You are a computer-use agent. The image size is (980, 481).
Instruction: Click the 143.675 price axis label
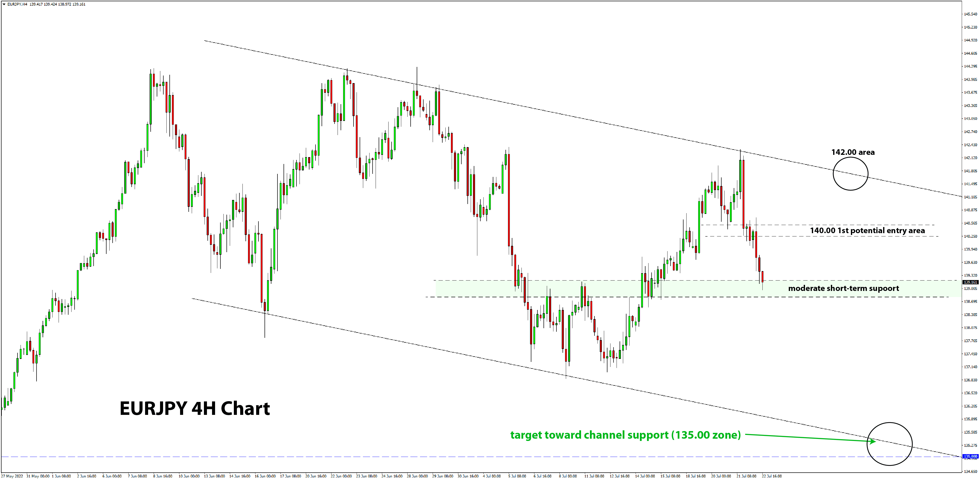(970, 92)
